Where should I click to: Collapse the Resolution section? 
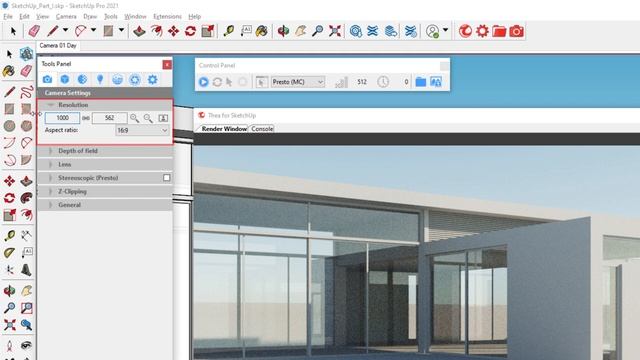point(51,105)
